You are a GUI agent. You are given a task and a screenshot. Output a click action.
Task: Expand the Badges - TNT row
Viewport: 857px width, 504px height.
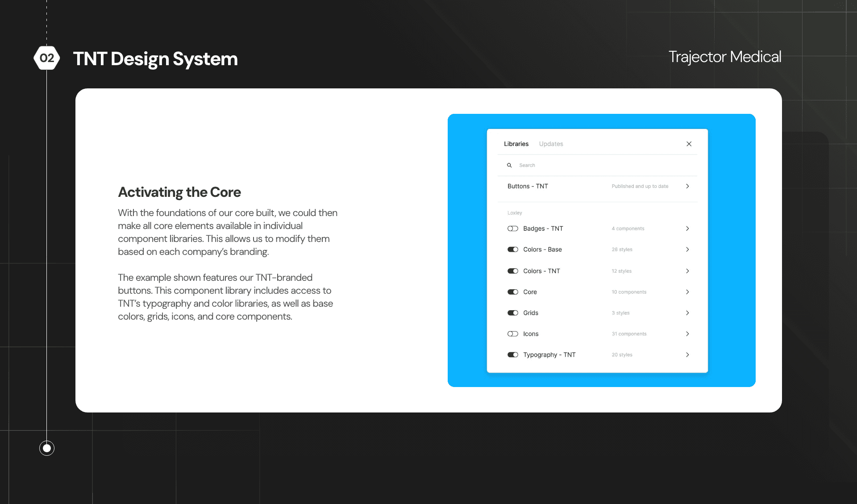[x=687, y=228]
